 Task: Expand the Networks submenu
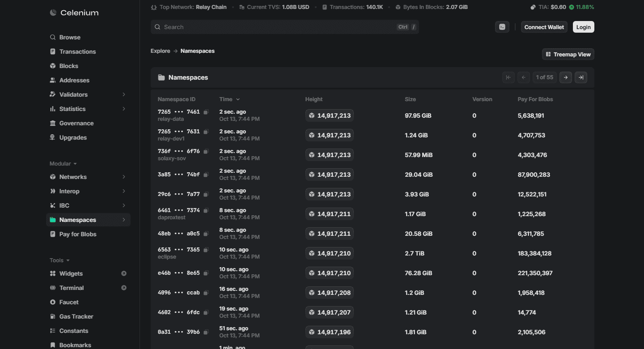[124, 177]
